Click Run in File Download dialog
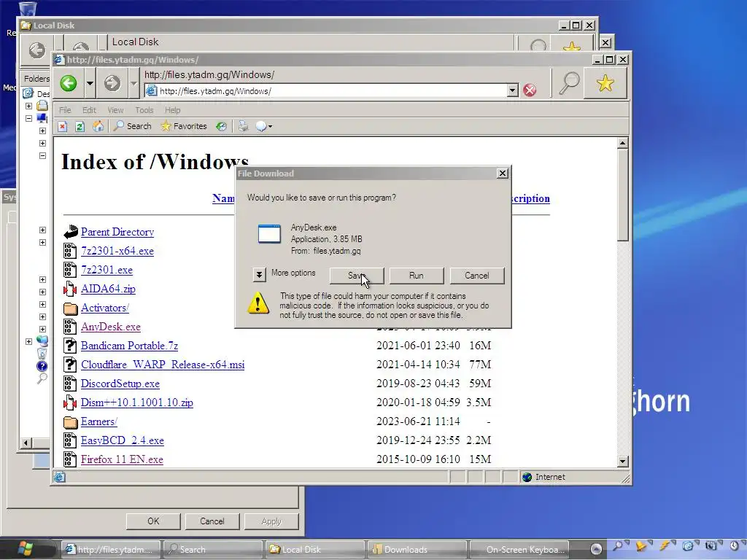 417,275
